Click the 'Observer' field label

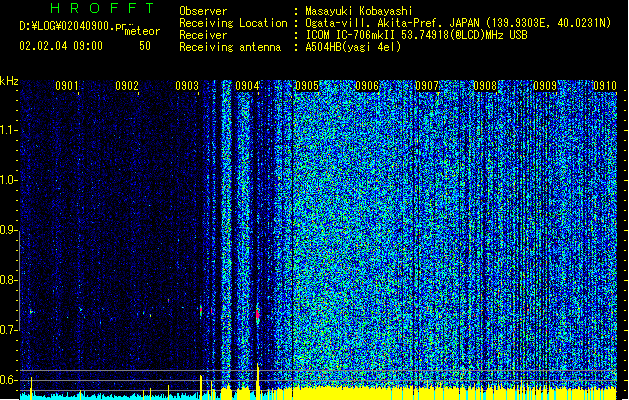point(203,11)
